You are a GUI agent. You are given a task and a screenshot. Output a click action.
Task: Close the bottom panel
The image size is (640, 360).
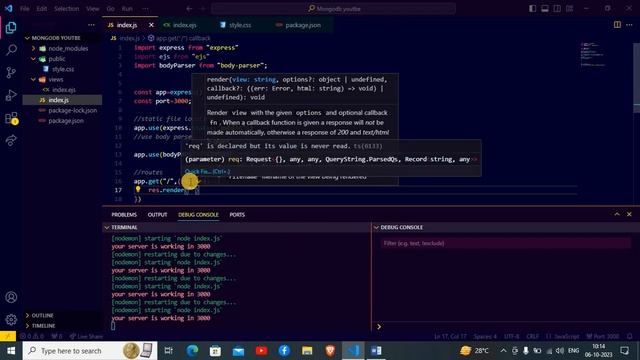(629, 214)
